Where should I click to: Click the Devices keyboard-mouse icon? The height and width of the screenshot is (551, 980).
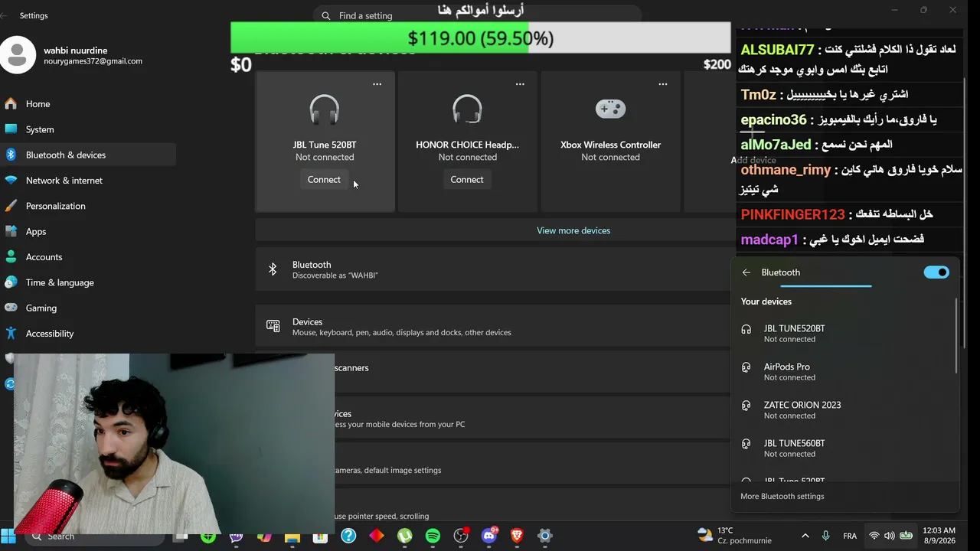273,326
